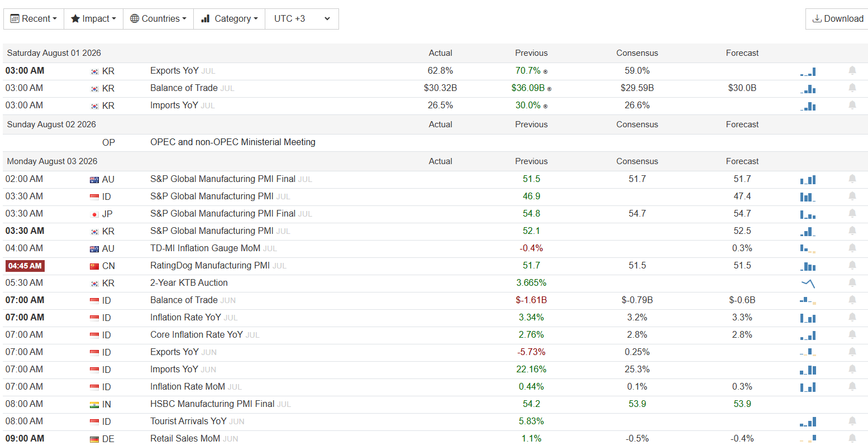The image size is (868, 446).
Task: Open bar chart icon for AU Manufacturing PMI Final
Action: pyautogui.click(x=808, y=179)
